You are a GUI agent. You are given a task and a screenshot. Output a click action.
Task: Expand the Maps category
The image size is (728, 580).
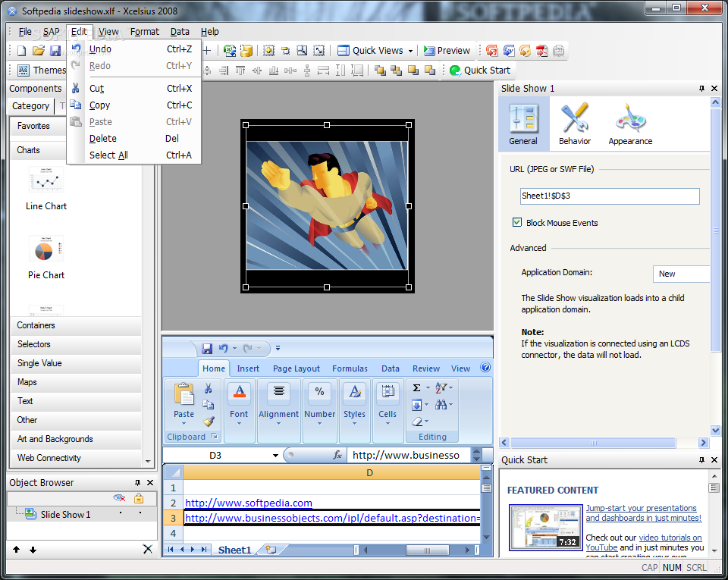point(76,382)
